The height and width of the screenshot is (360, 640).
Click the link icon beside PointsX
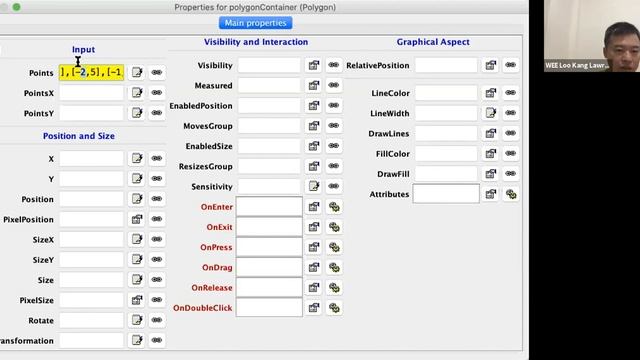point(157,93)
